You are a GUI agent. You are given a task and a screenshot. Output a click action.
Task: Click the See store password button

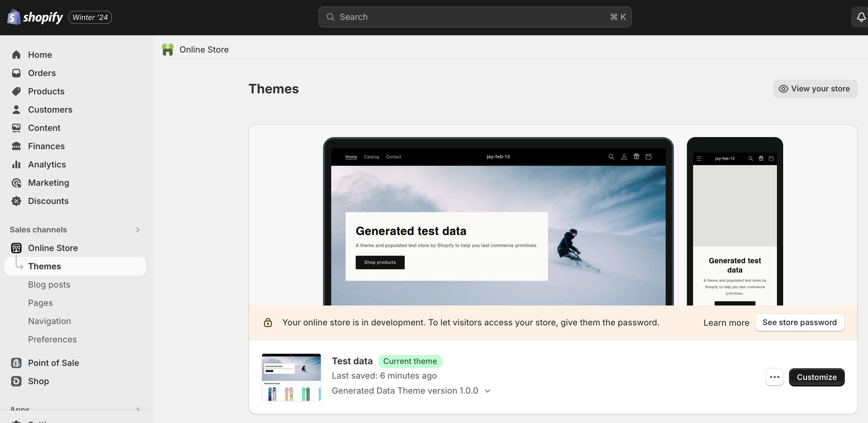pos(799,322)
